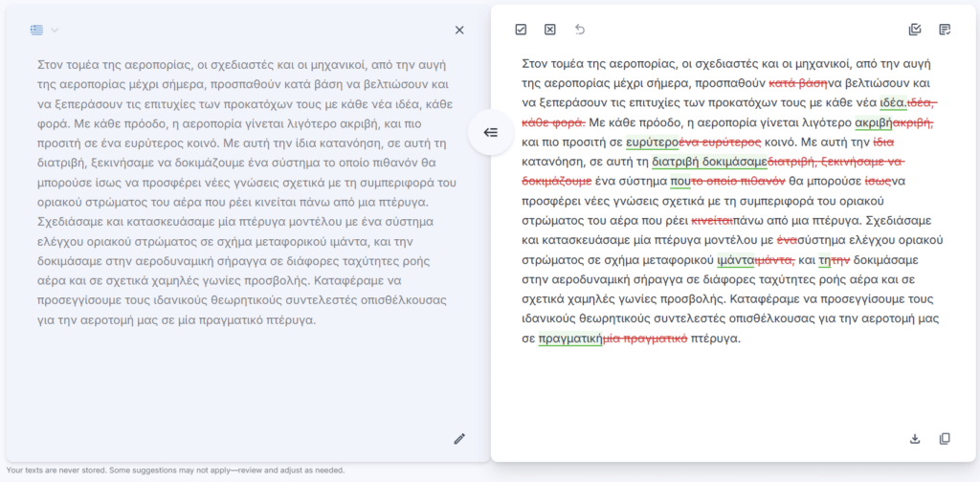The height and width of the screenshot is (482, 980).
Task: Click the green suggestion 'ιδέα.'
Action: 893,102
